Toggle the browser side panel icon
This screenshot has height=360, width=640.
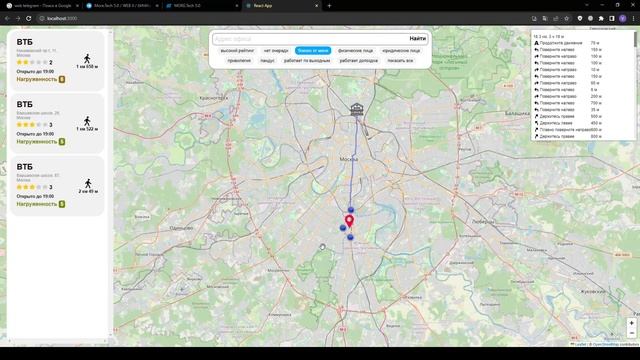612,18
